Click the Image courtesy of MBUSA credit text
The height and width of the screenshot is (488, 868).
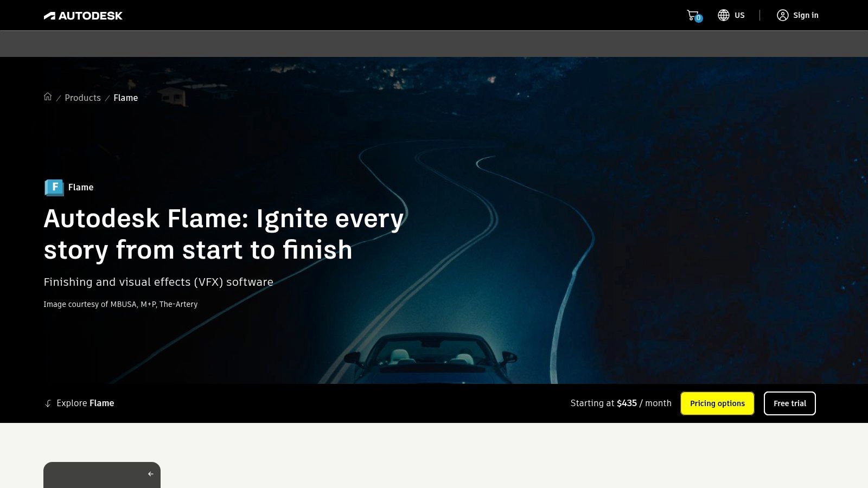click(x=120, y=304)
